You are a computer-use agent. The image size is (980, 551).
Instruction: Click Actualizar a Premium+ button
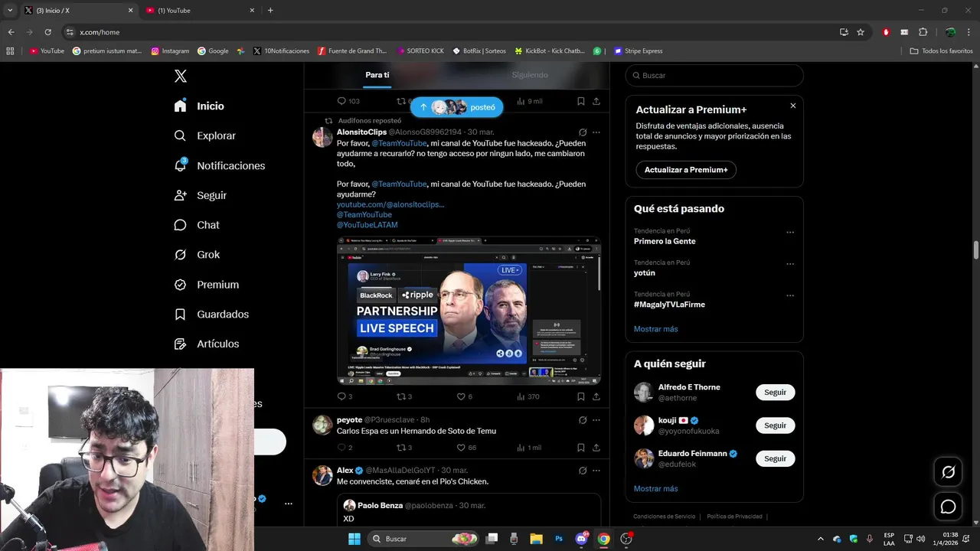686,170
